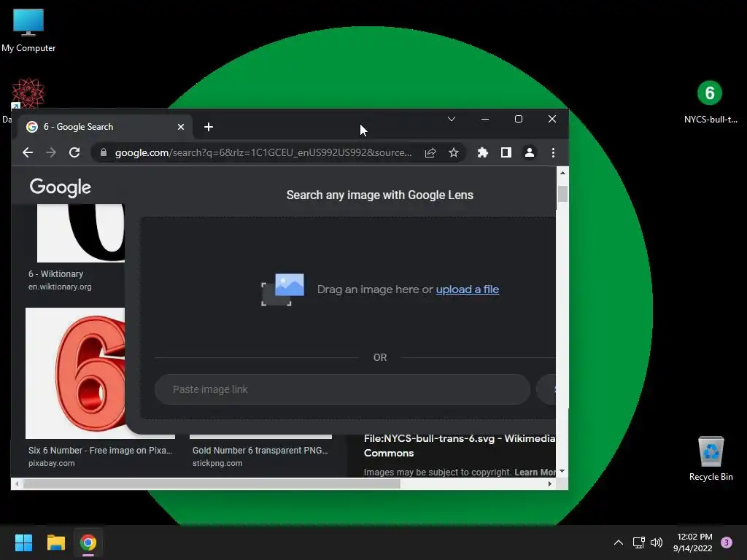
Task: Select the Recycle Bin desktop icon
Action: [x=711, y=458]
